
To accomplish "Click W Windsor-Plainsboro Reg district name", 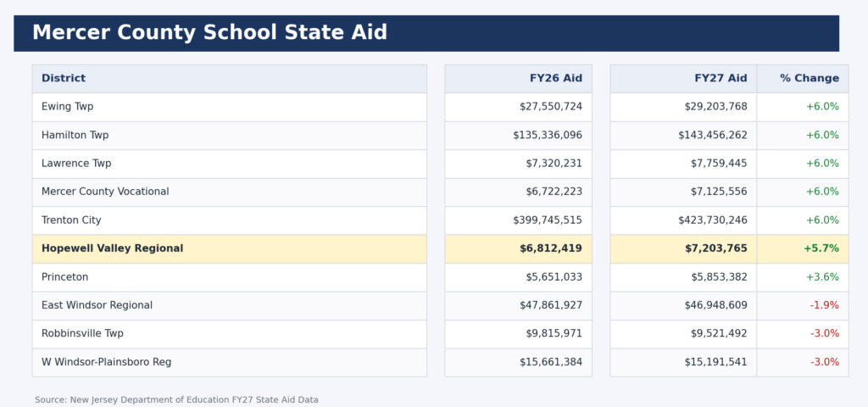I will pyautogui.click(x=106, y=362).
